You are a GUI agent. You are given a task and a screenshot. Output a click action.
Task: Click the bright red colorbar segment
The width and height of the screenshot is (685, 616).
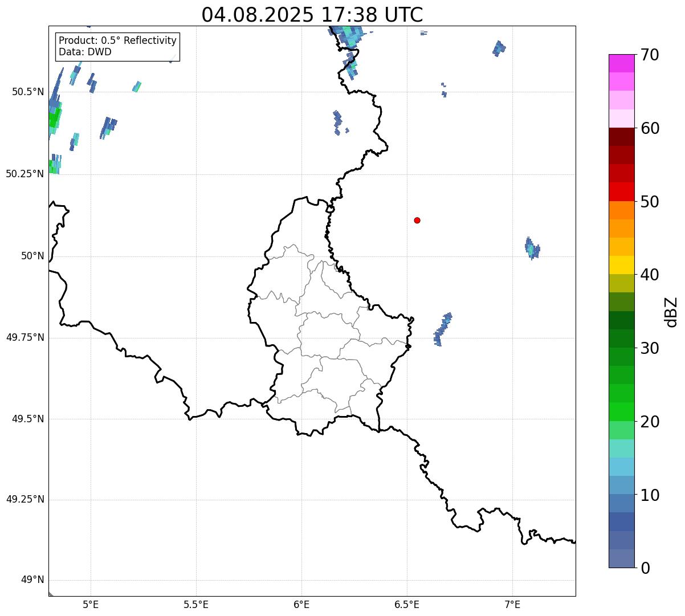621,191
